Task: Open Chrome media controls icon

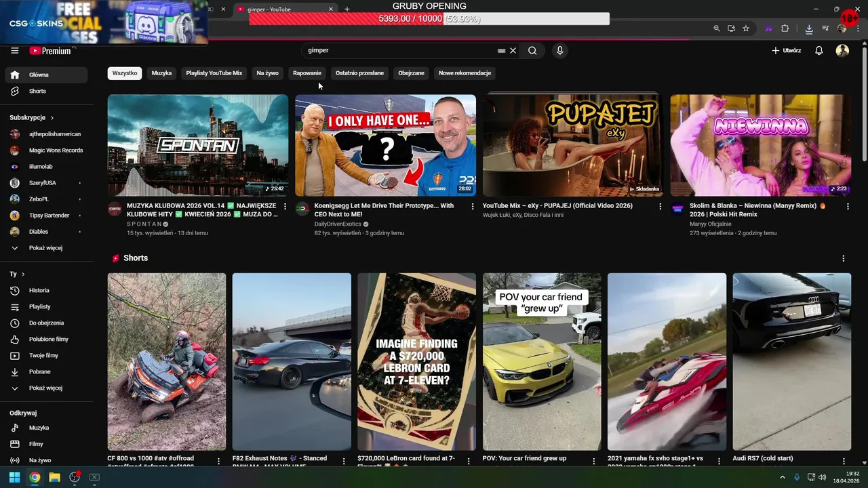Action: coord(825,28)
